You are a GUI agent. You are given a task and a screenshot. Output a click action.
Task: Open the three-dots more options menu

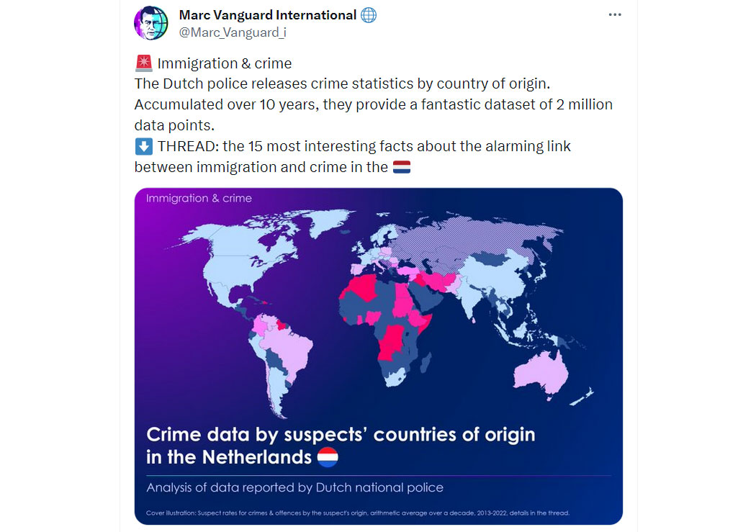(615, 14)
